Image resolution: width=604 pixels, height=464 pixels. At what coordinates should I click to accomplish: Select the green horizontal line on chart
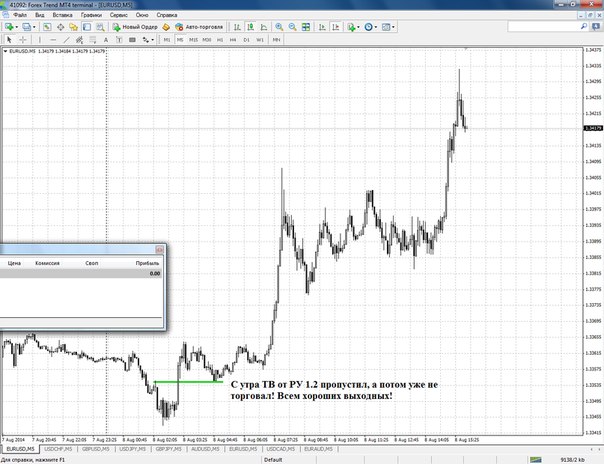click(188, 382)
